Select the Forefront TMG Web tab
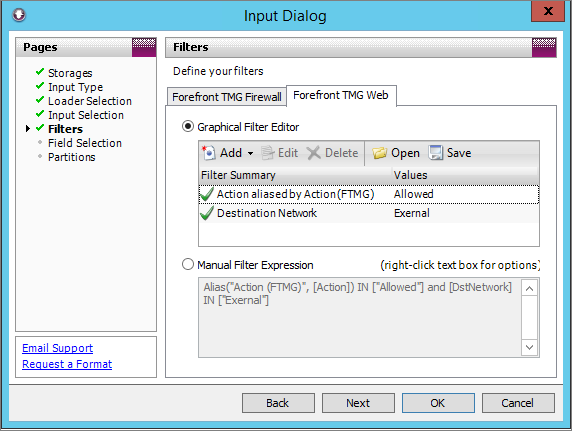 click(341, 96)
